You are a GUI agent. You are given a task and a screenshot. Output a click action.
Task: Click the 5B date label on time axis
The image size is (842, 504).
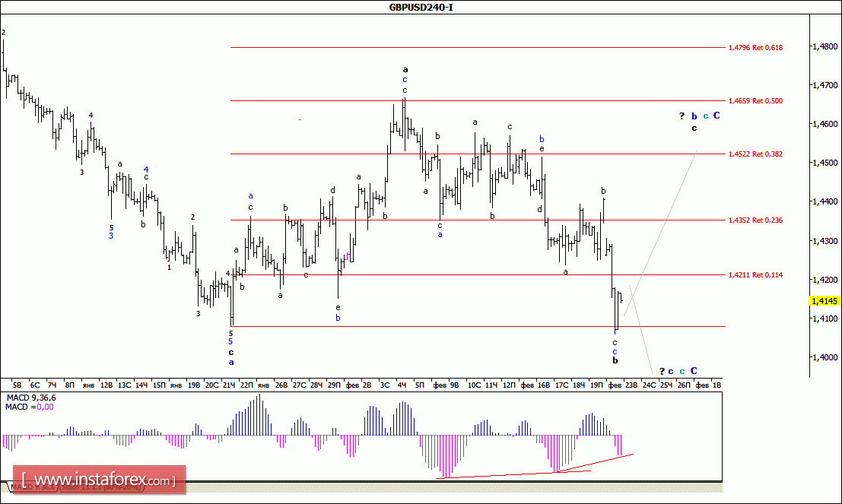pos(17,385)
